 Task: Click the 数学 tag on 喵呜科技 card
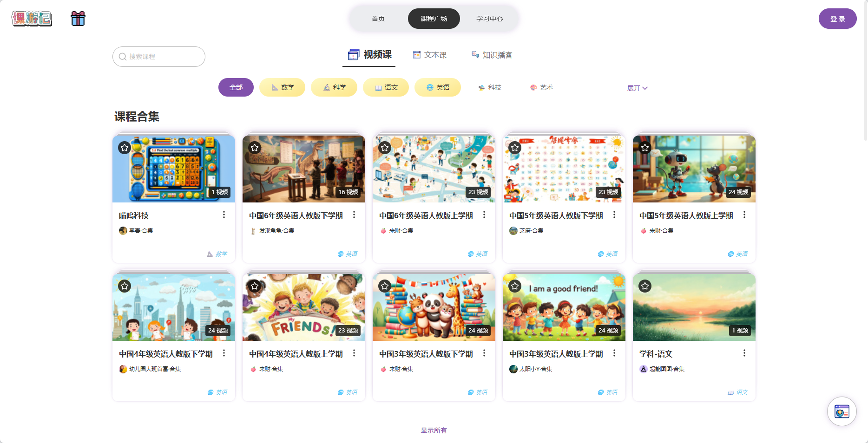click(x=217, y=254)
